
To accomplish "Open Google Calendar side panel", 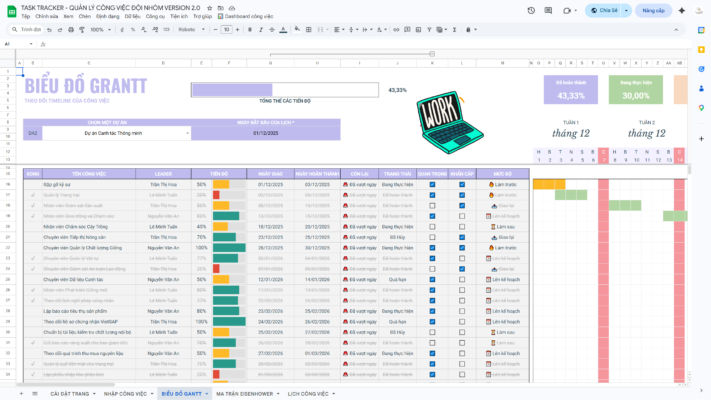I will [701, 30].
